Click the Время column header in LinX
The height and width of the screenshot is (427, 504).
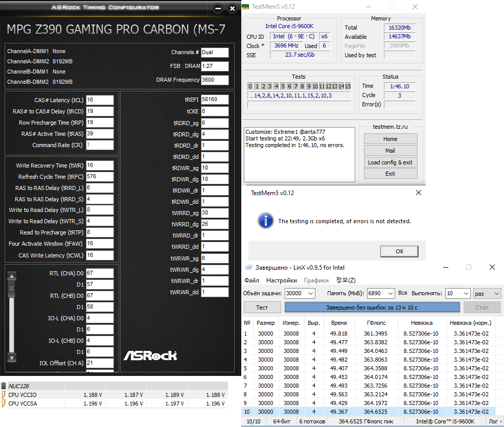point(339,323)
